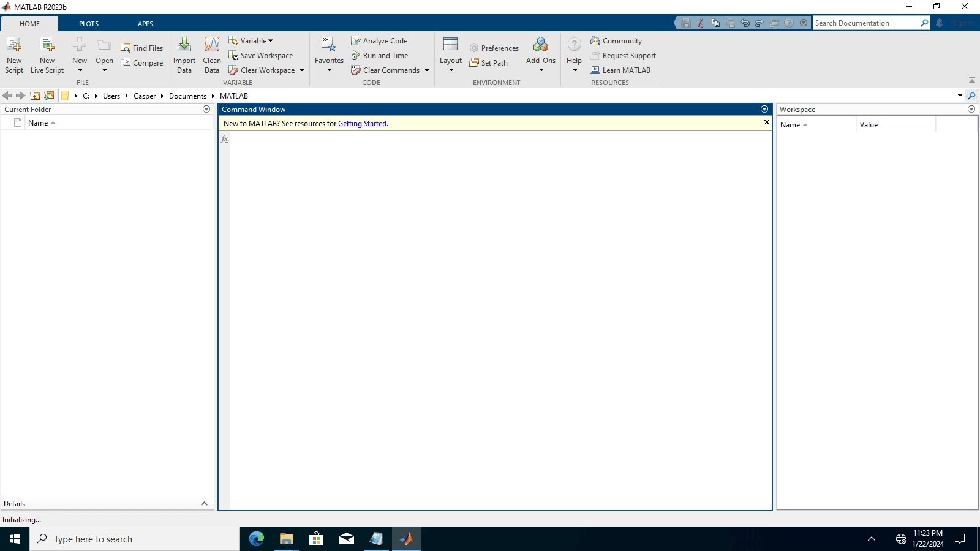Click the Copy icon in quick access toolbar
The image size is (980, 551).
coord(715,23)
